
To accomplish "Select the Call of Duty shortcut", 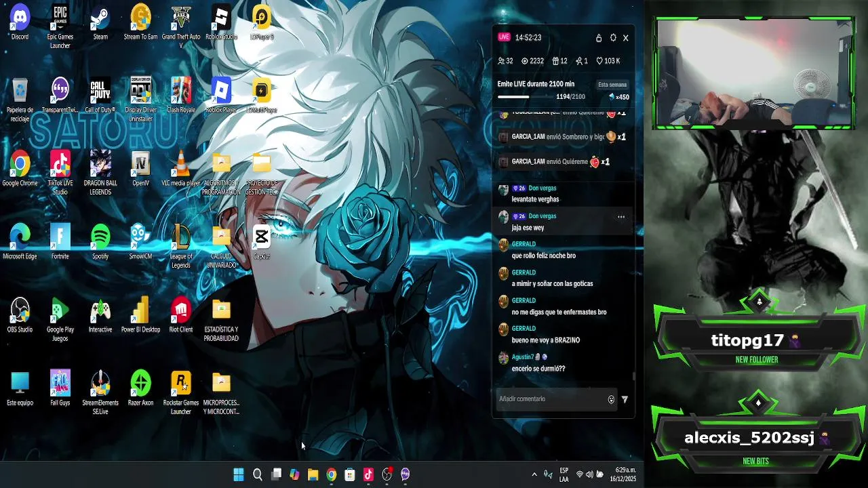I will tap(100, 96).
